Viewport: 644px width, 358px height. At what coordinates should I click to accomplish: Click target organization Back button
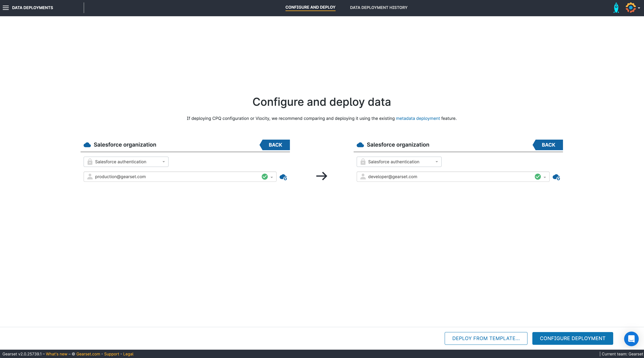(548, 145)
